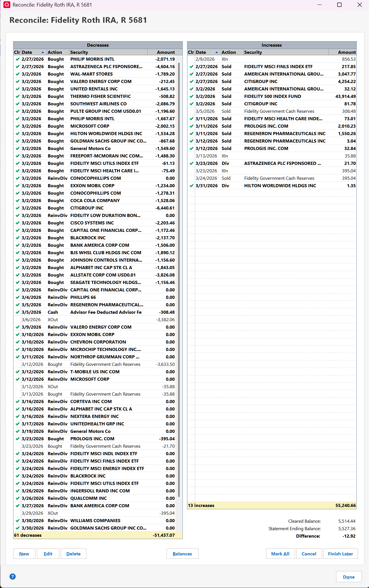Toggle cleared mark for 3/31/2026 Div HILTON WORLDWIDE
Viewport: 369px width, 588px height.
[191, 186]
